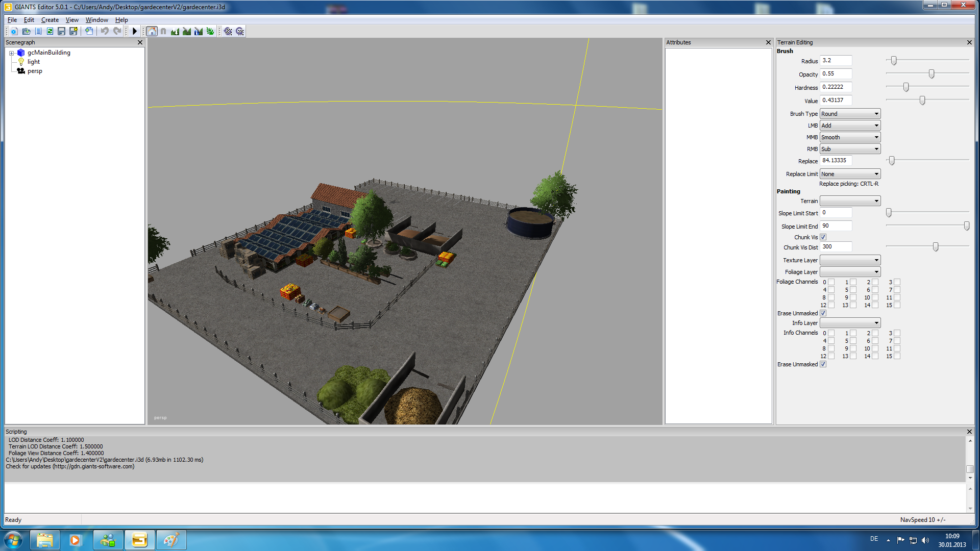Open the Painting Terrain dropdown
The height and width of the screenshot is (551, 980).
click(850, 201)
